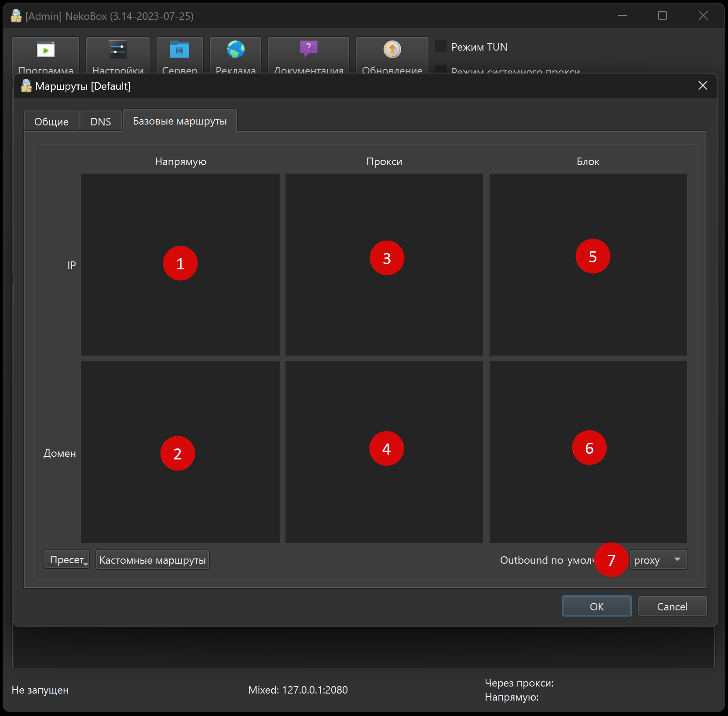Click the Обновление arrow icon

click(x=392, y=49)
